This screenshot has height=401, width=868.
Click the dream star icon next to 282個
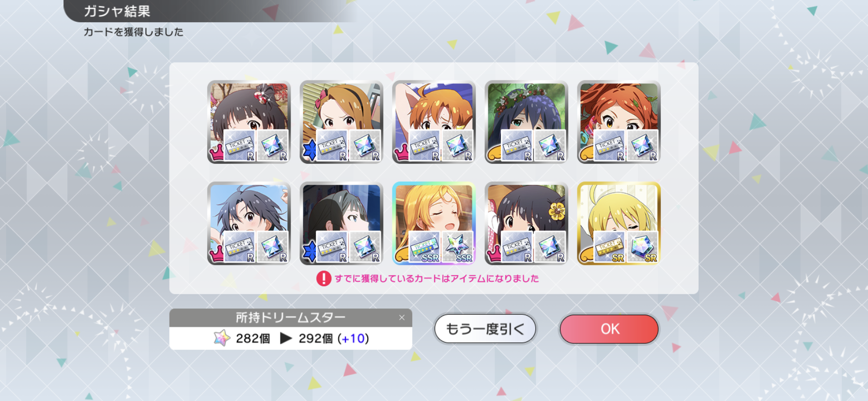222,338
